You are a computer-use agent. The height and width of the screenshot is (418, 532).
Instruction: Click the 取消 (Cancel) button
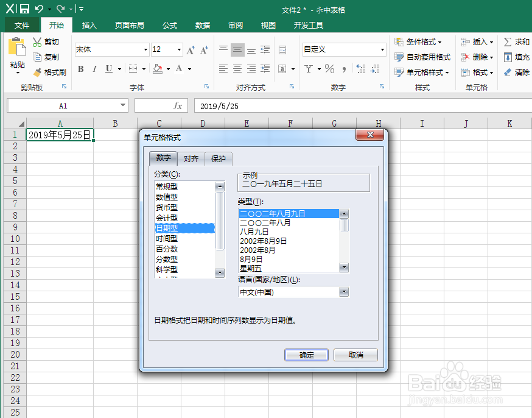tap(355, 355)
